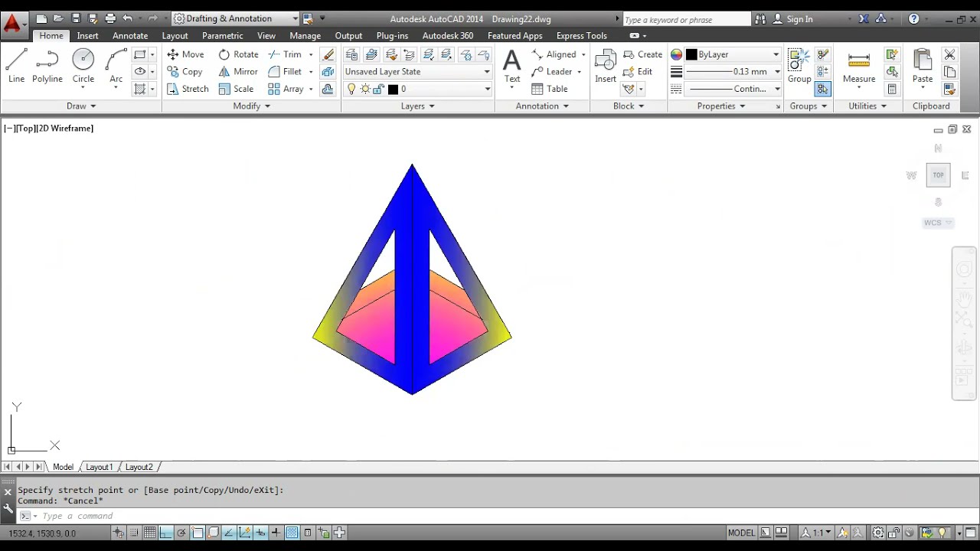
Task: Switch to the Layout1 tab
Action: tap(99, 467)
